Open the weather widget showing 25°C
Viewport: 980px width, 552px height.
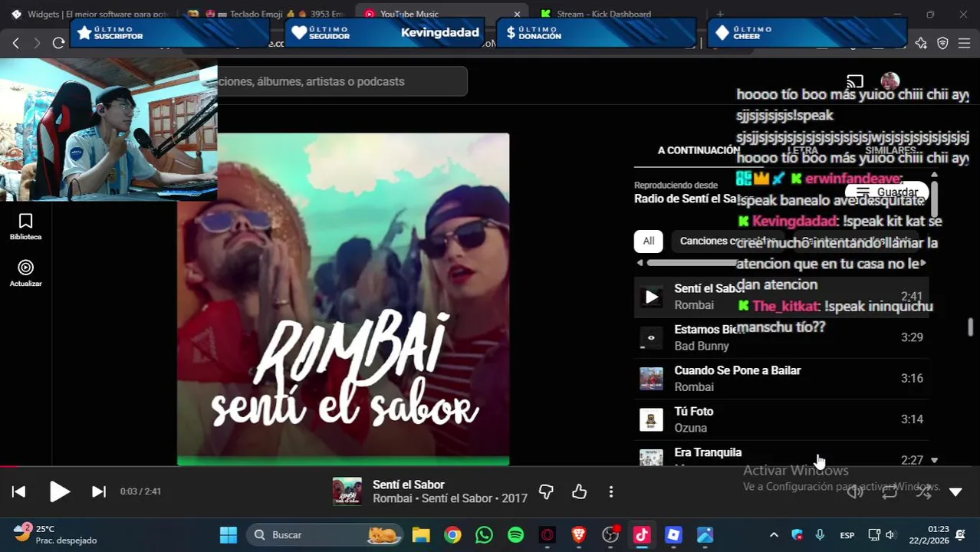55,534
